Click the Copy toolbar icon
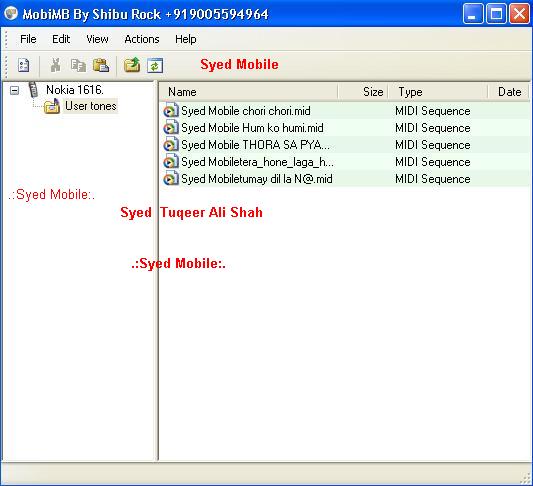The width and height of the screenshot is (533, 486). pyautogui.click(x=78, y=65)
